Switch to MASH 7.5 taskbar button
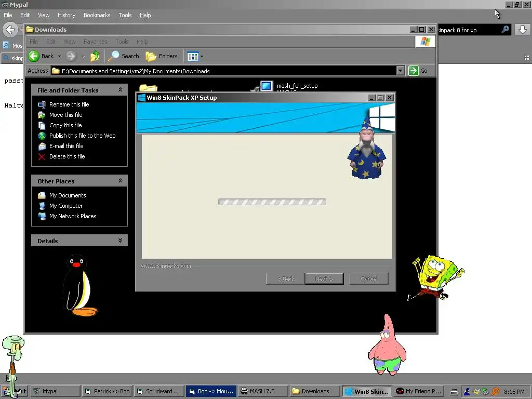This screenshot has width=532, height=399. pyautogui.click(x=262, y=392)
